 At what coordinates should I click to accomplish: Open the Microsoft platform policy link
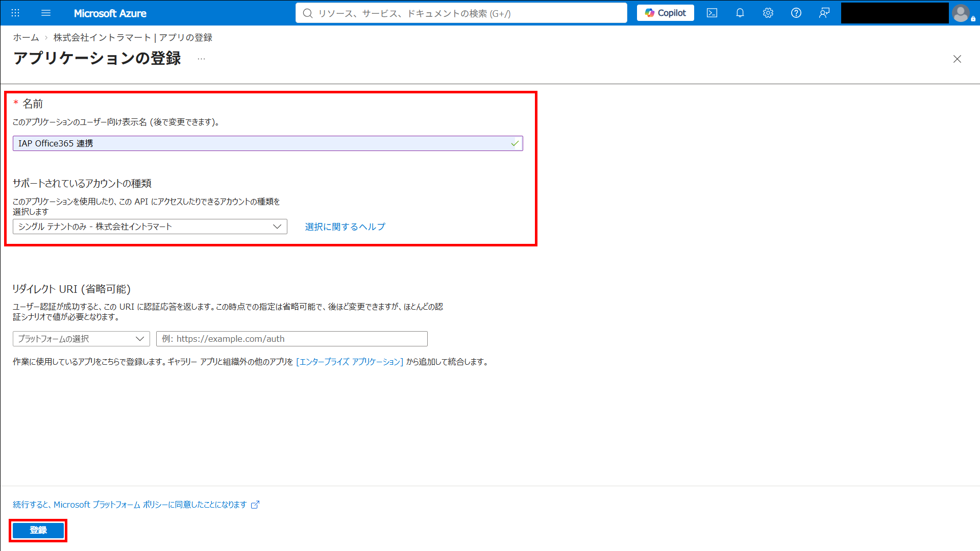130,505
